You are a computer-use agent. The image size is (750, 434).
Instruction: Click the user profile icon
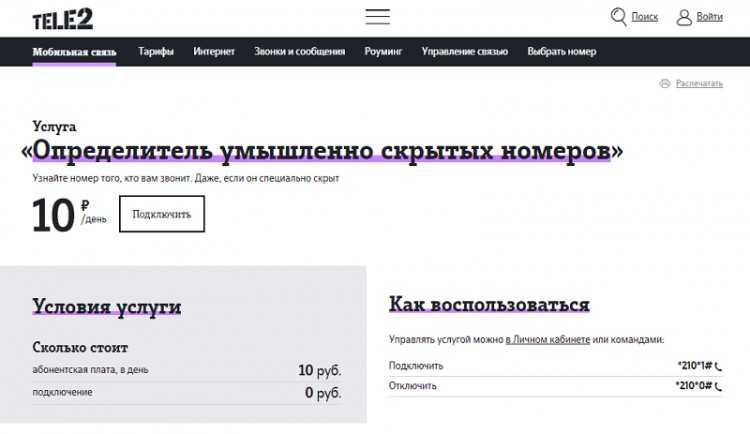click(x=684, y=17)
